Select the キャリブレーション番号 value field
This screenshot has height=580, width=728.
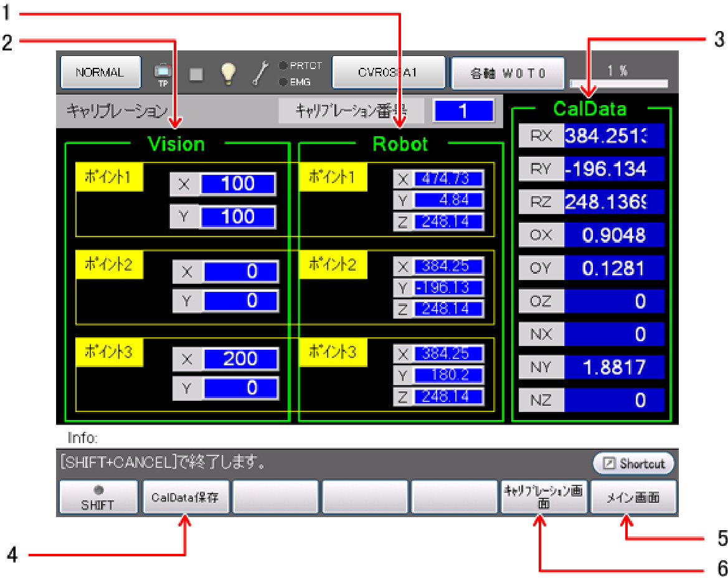(463, 111)
